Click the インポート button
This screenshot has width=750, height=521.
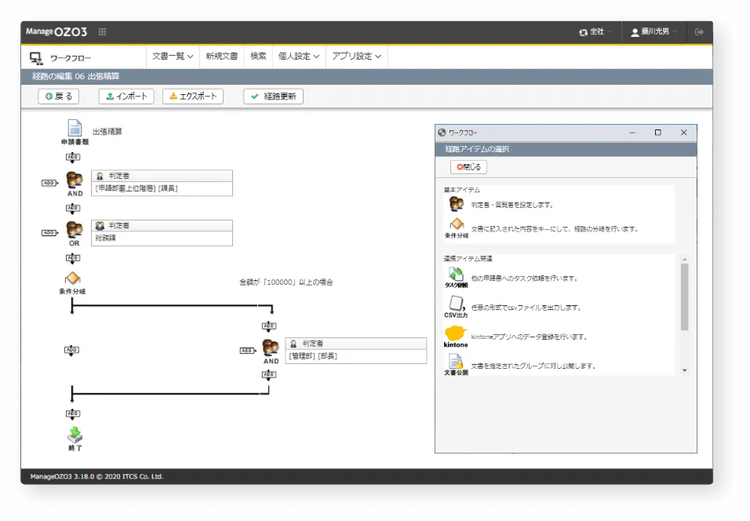tap(126, 96)
